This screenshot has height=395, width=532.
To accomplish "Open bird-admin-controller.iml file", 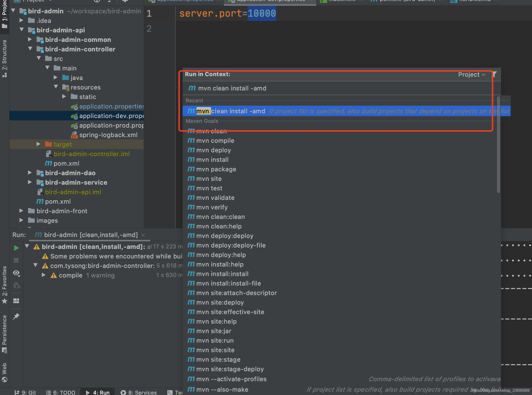I will 88,154.
